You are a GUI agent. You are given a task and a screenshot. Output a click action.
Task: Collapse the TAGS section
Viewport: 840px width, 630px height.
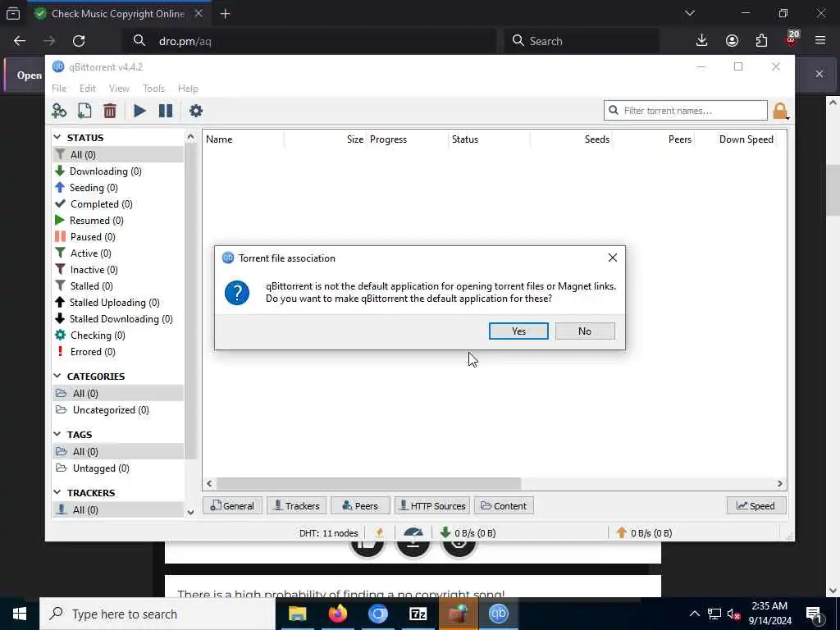57,434
